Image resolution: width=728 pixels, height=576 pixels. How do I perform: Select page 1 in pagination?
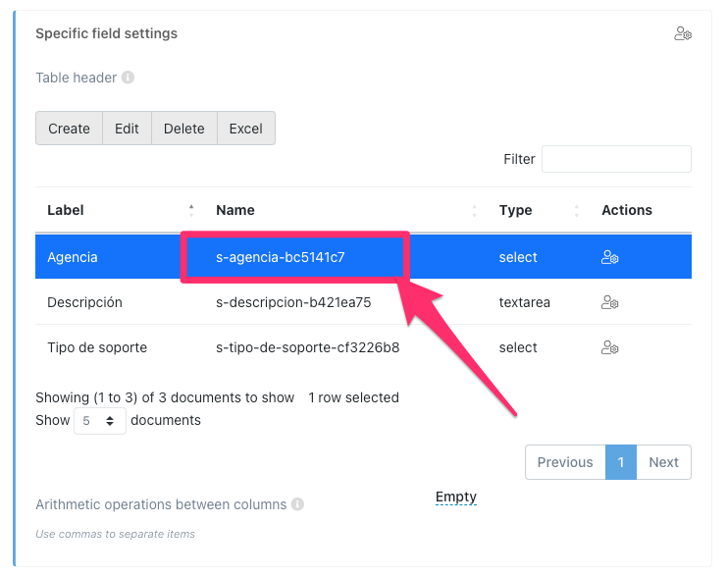pyautogui.click(x=621, y=462)
